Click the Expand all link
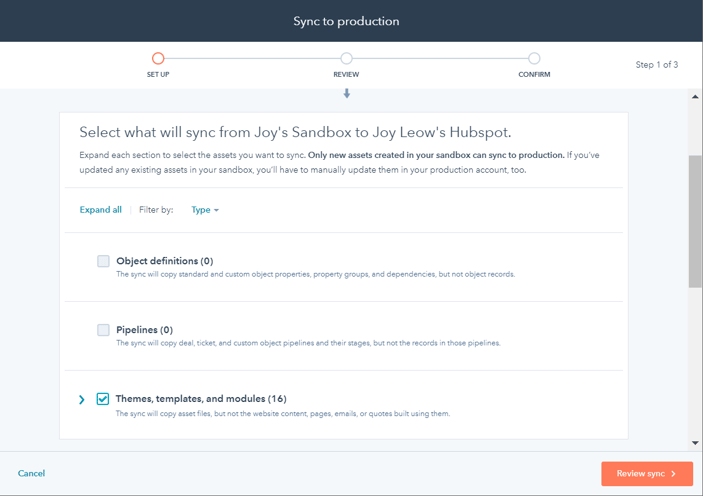703x496 pixels. [x=100, y=210]
